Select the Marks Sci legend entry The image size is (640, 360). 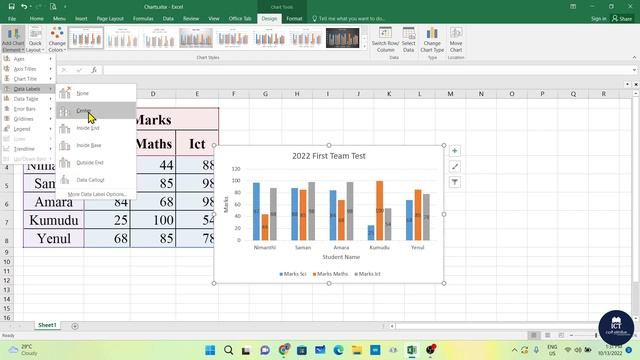click(293, 274)
